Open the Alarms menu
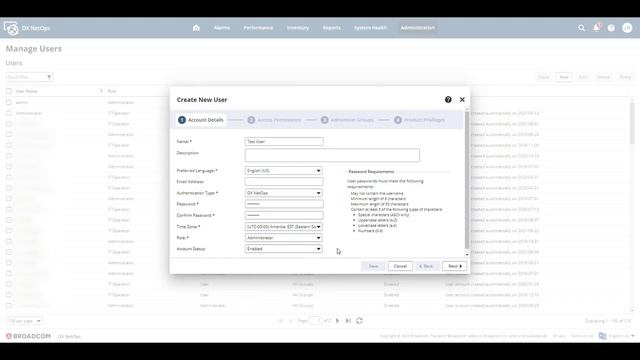Image resolution: width=640 pixels, height=360 pixels. (222, 28)
